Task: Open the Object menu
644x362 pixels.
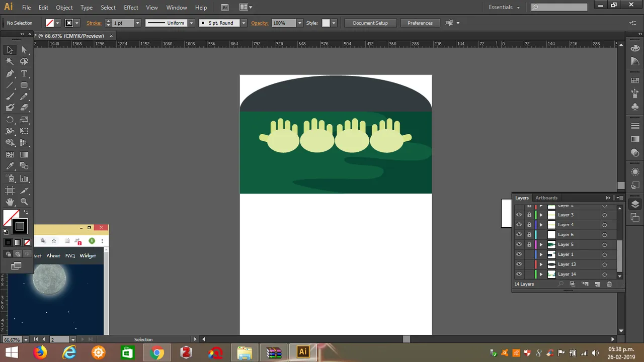Action: [x=64, y=8]
